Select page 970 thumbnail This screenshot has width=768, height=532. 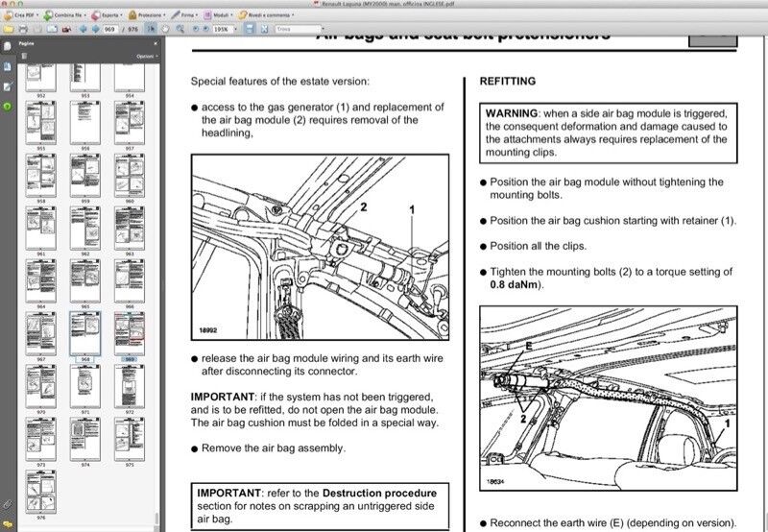pos(40,386)
